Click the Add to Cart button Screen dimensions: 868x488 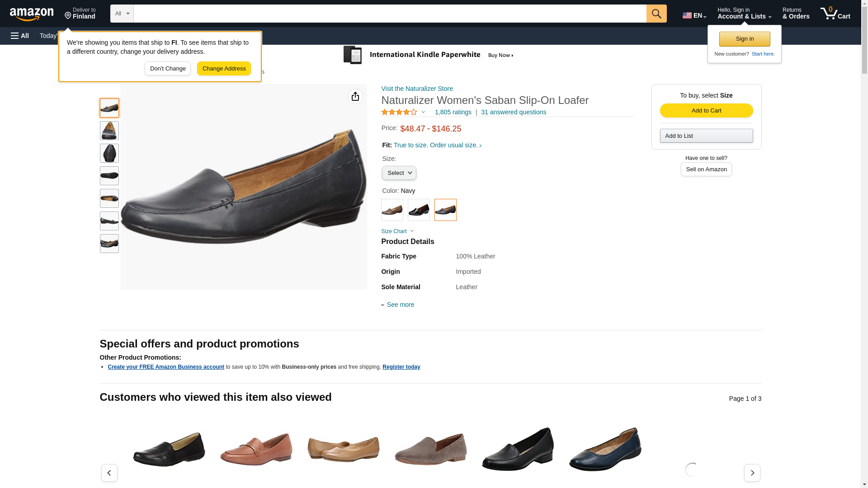pos(706,111)
